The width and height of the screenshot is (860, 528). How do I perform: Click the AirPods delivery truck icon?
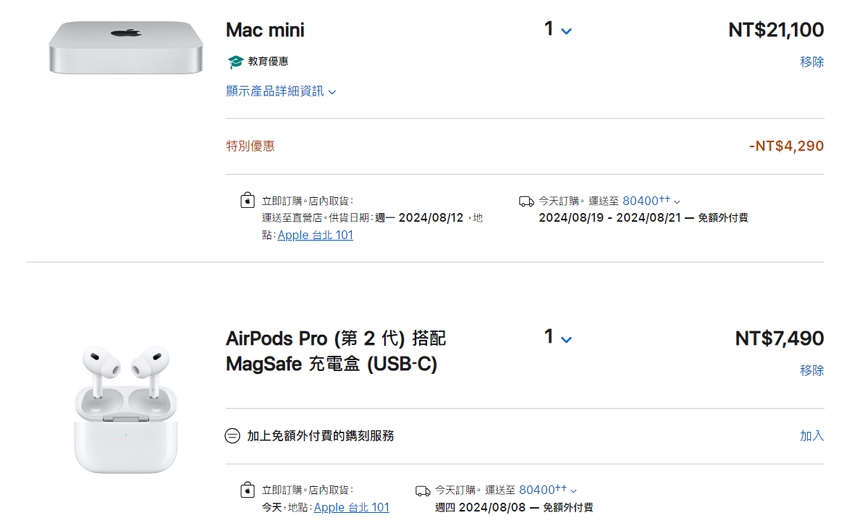point(423,491)
